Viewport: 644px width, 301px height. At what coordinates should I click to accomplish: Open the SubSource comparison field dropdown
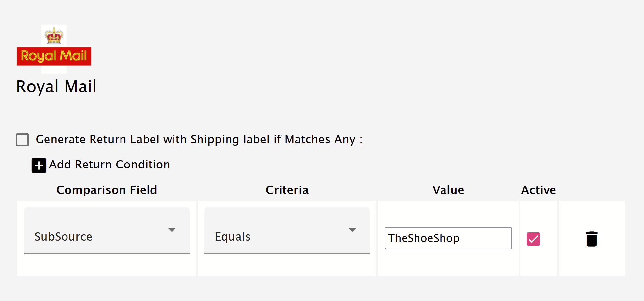107,230
